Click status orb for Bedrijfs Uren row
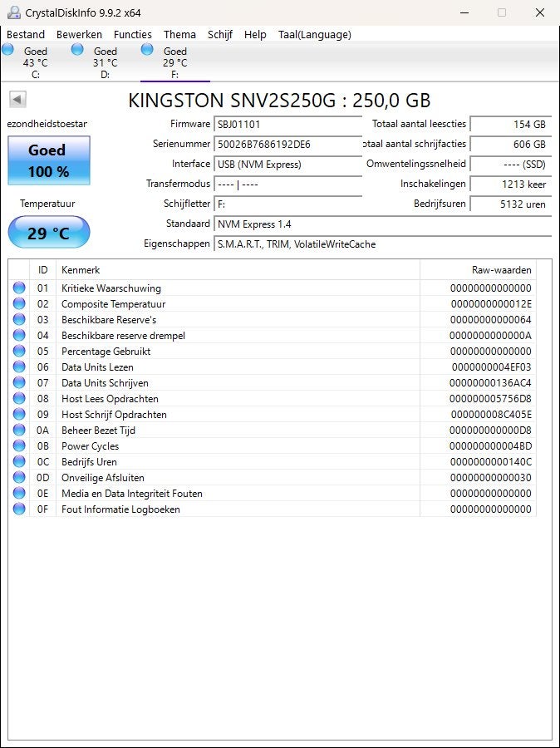Viewport: 560px width, 748px height. (x=19, y=461)
